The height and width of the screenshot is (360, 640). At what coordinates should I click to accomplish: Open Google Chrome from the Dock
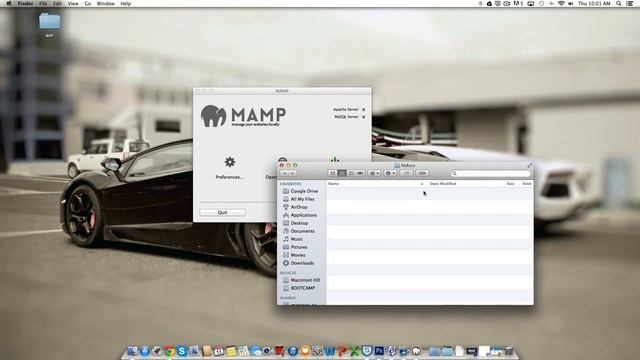click(170, 351)
